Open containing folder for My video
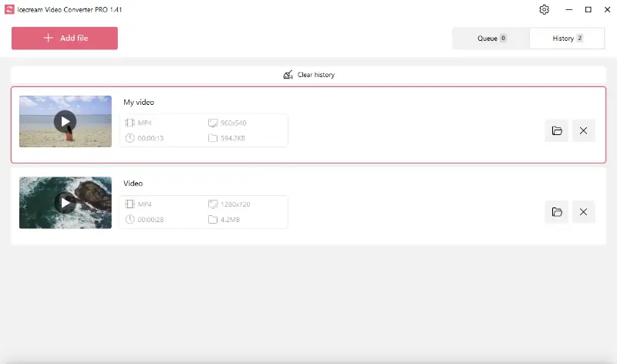This screenshot has height=364, width=617. coord(557,130)
